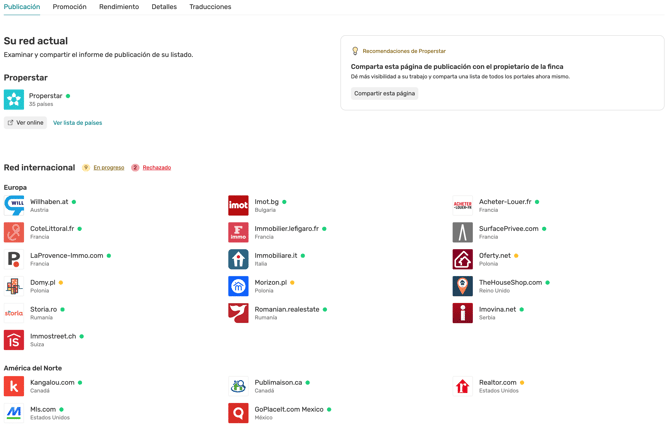Click the lightbulb recommendations icon

[355, 51]
